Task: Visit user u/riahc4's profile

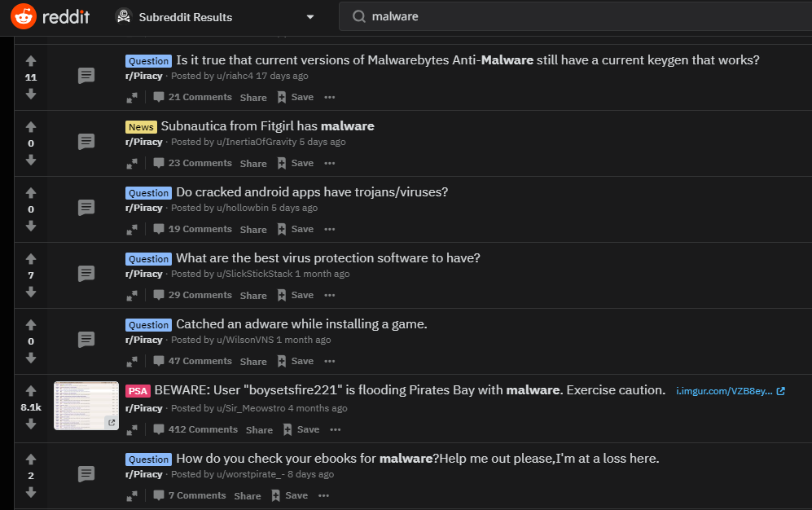Action: pyautogui.click(x=235, y=76)
